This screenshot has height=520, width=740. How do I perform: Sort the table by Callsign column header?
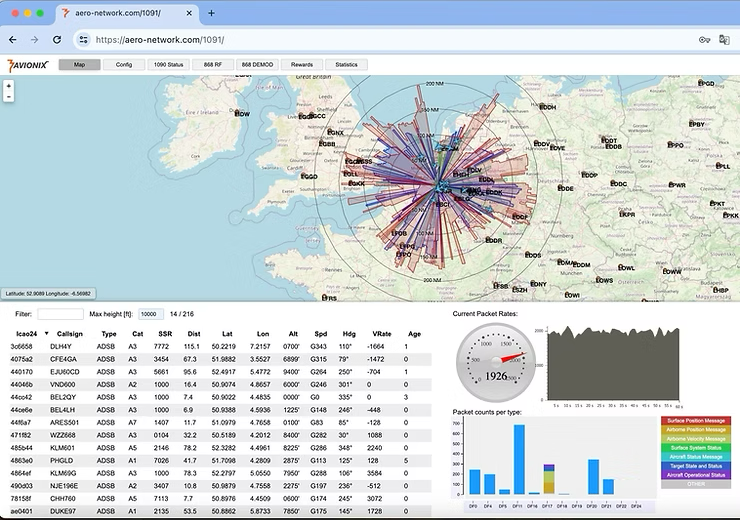[x=70, y=333]
